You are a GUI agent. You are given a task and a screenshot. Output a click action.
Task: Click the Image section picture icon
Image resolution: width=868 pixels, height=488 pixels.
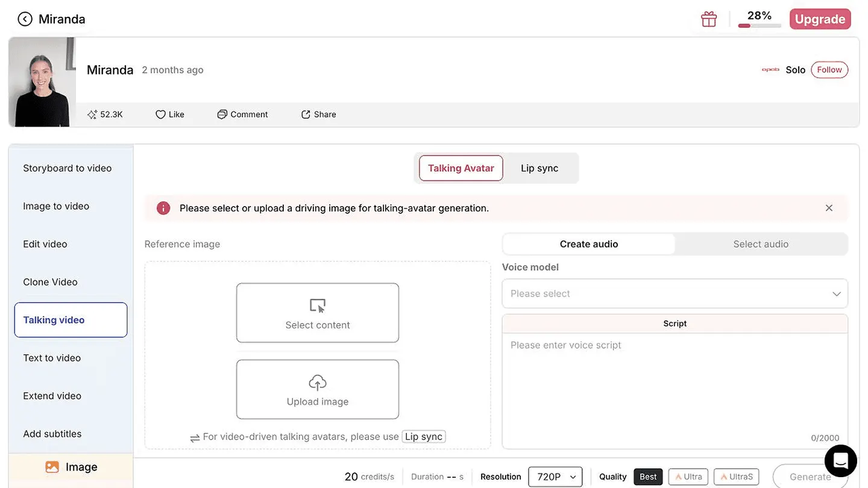coord(52,467)
